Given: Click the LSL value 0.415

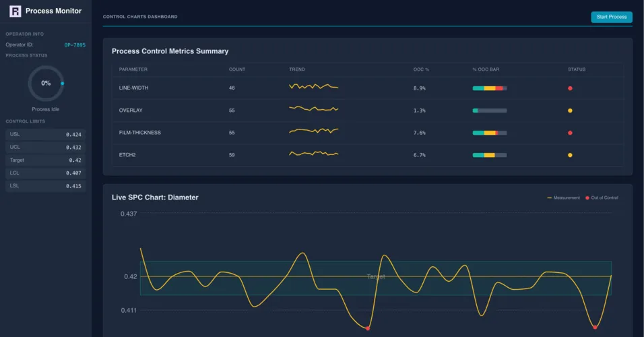Looking at the screenshot, I should [x=73, y=186].
